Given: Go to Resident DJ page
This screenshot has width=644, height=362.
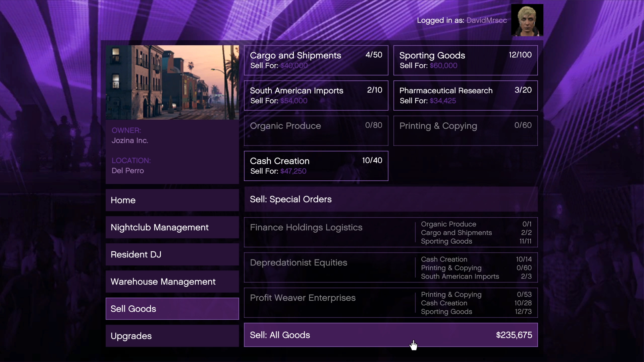Looking at the screenshot, I should coord(172,254).
